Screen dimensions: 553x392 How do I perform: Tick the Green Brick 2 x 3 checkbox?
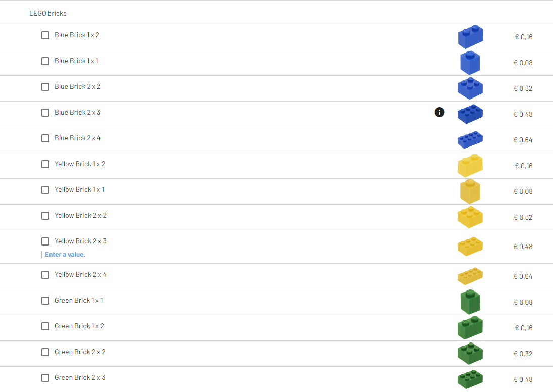(x=45, y=378)
